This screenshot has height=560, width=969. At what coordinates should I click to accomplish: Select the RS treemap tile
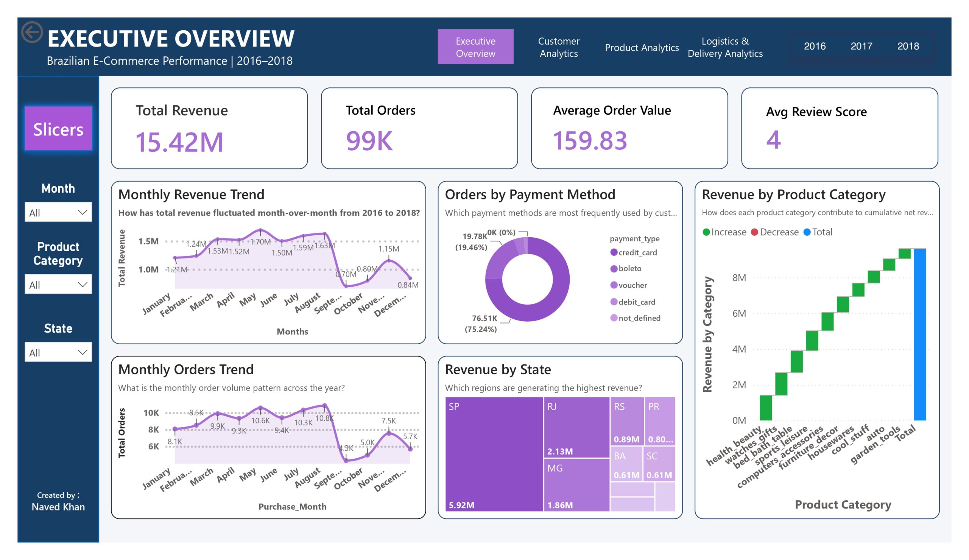pos(627,421)
